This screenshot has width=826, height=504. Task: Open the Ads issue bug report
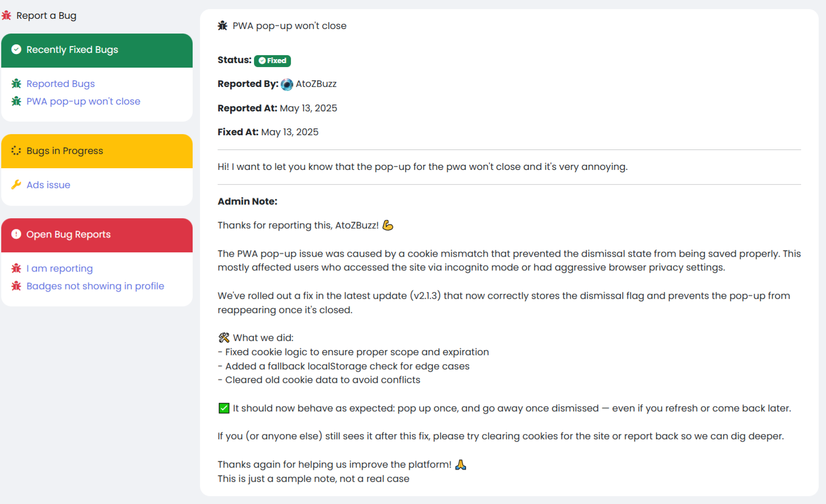pyautogui.click(x=48, y=185)
